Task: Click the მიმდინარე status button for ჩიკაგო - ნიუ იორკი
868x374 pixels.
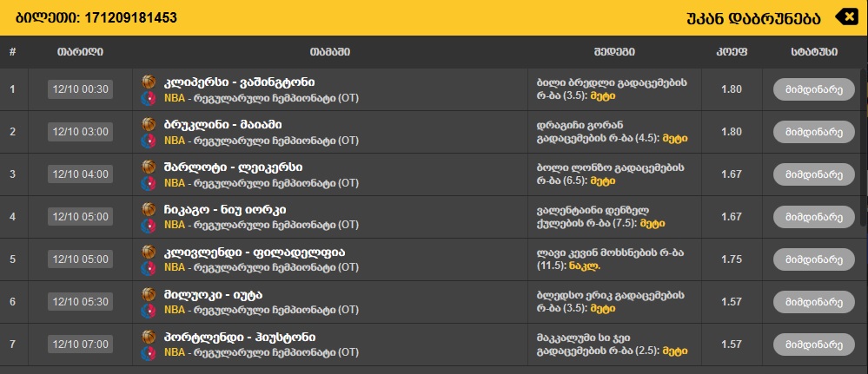Action: click(x=807, y=217)
